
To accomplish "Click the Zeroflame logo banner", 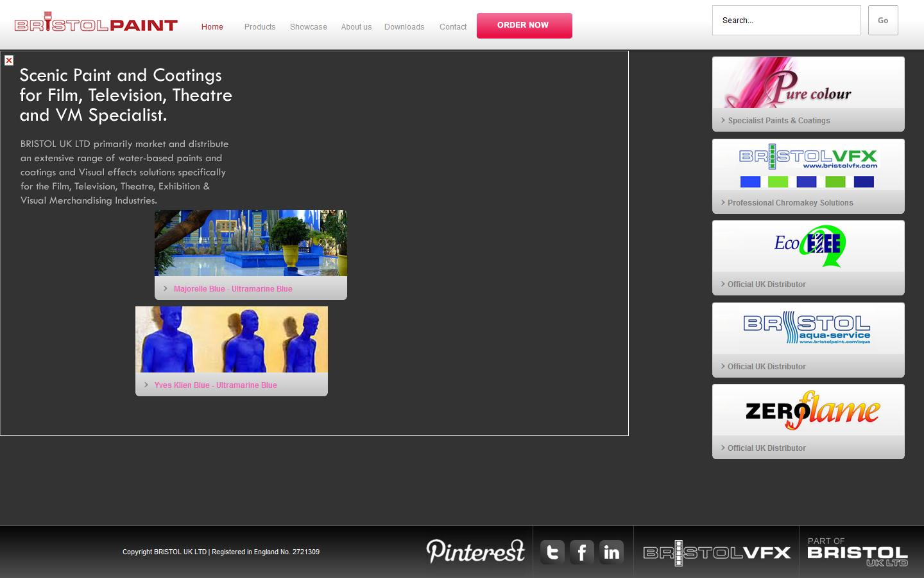I will point(809,410).
